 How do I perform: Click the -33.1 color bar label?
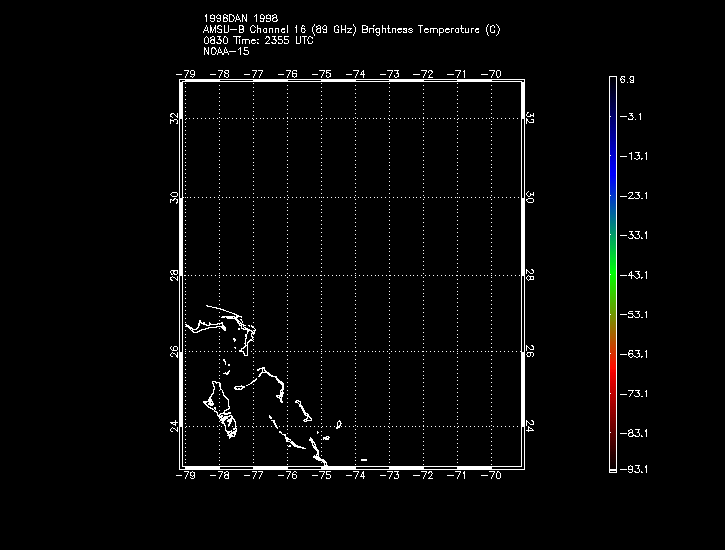coord(633,236)
